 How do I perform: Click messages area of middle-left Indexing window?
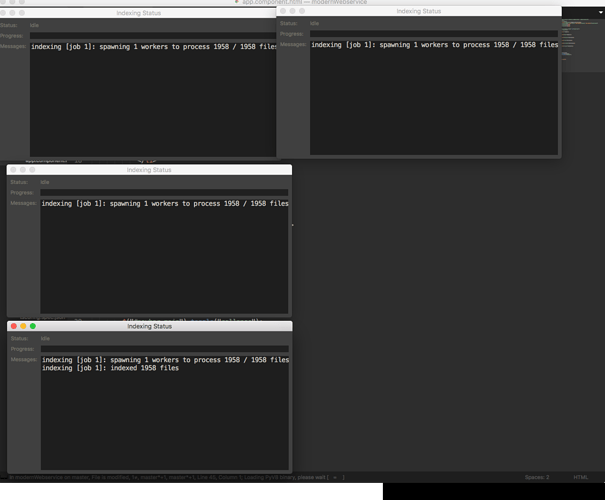[164, 260]
